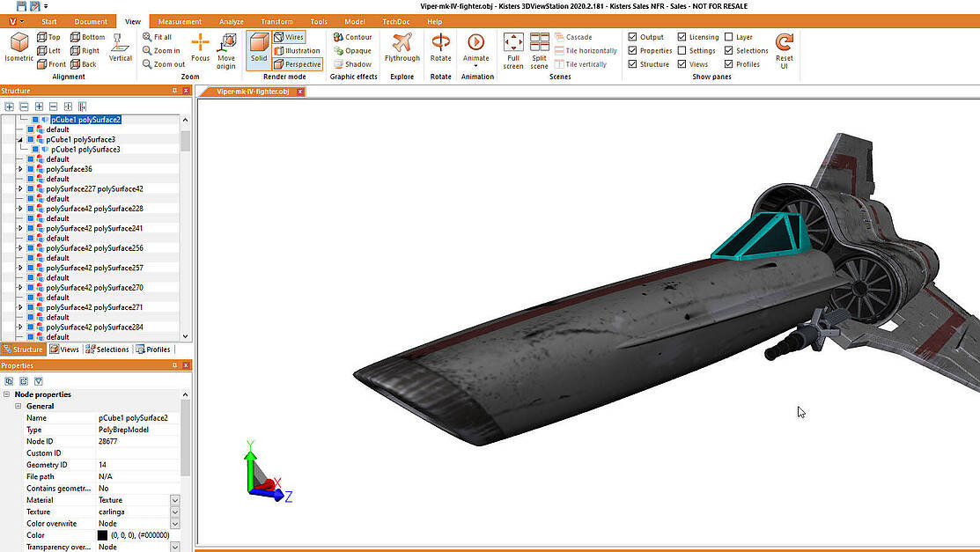Screen dimensions: 980x552
Task: Start Flythrough explore mode
Action: (402, 47)
